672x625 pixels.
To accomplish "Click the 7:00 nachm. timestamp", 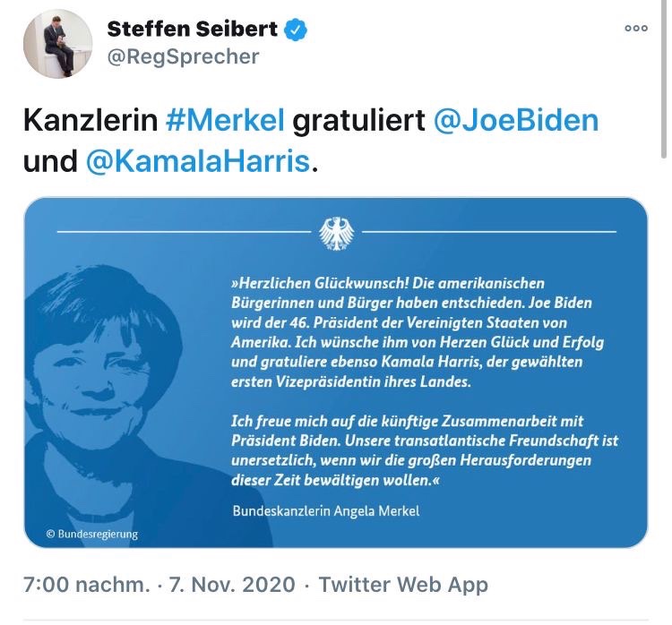I will coord(87,585).
